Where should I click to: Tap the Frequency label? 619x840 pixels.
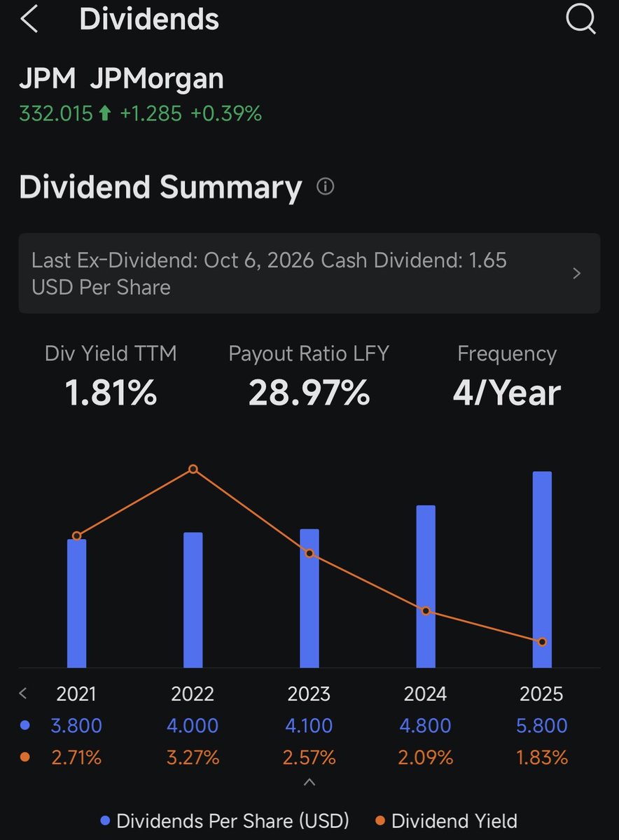[507, 353]
